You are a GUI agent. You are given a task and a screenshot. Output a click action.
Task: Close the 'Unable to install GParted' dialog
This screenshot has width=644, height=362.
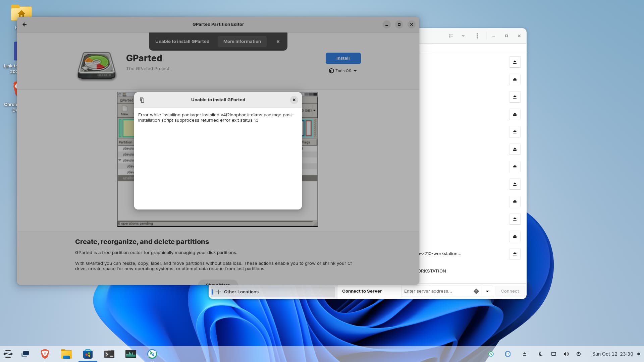click(x=294, y=100)
